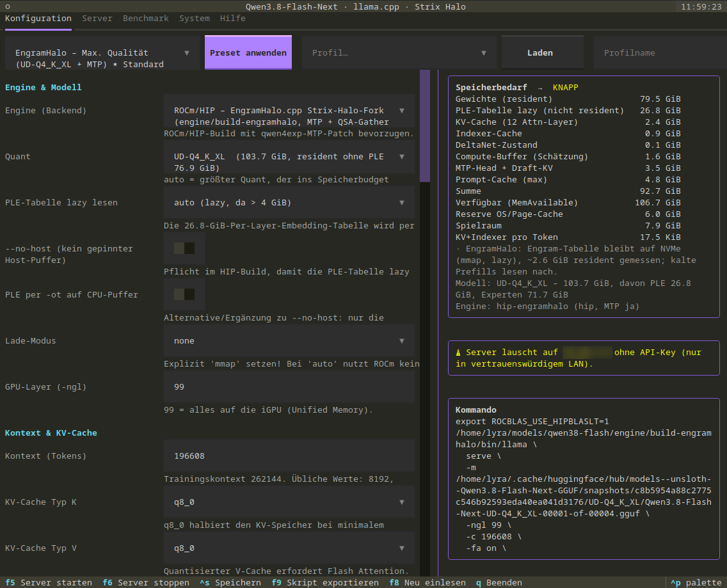Click the KV-Cache (12 Attn-Layer) row
This screenshot has height=588, width=727.
tap(568, 122)
